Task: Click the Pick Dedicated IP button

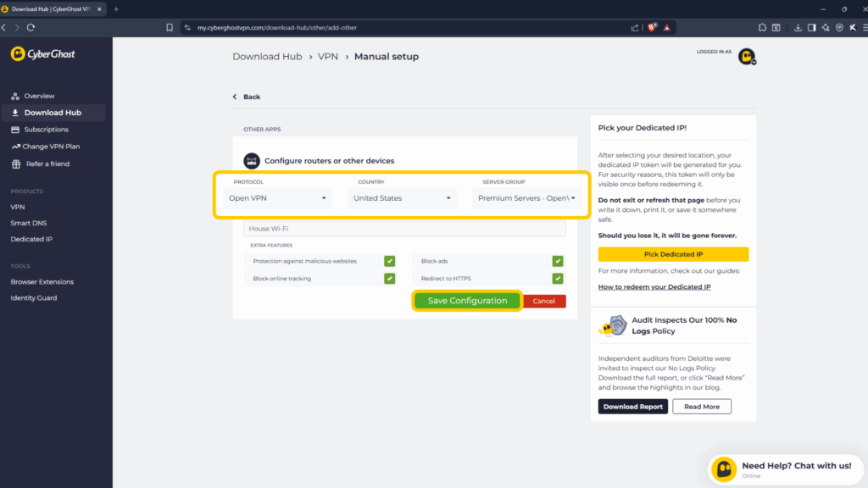Action: click(673, 254)
